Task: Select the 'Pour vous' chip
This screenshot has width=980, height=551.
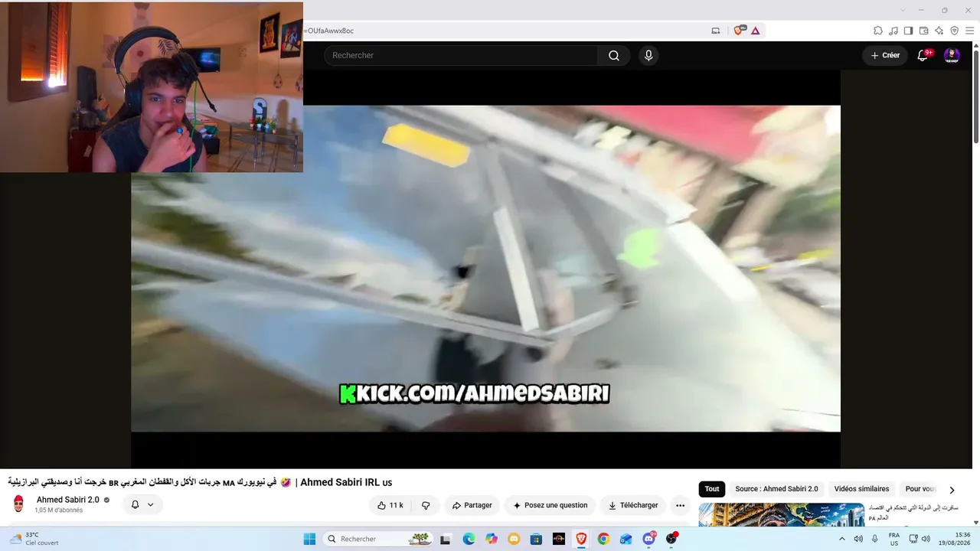Action: [x=921, y=489]
